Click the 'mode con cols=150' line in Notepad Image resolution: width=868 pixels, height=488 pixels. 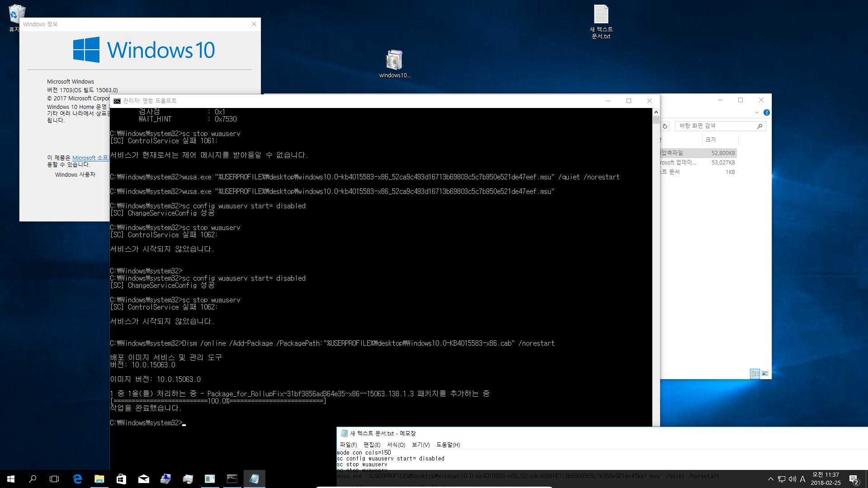point(364,453)
